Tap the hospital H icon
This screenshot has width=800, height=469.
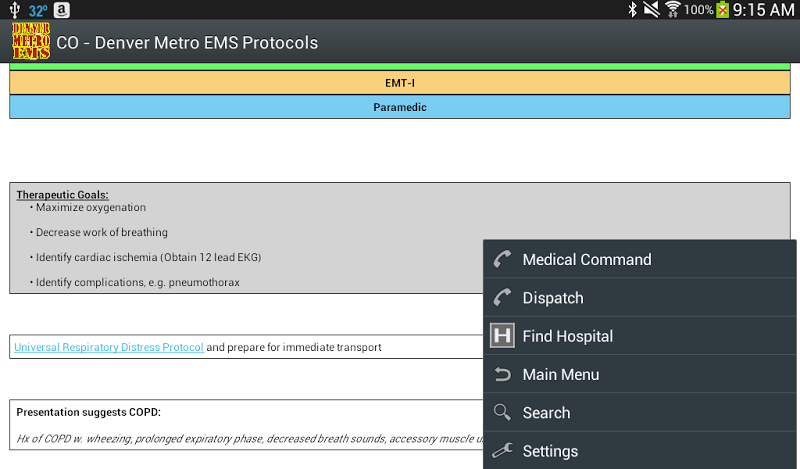click(502, 336)
